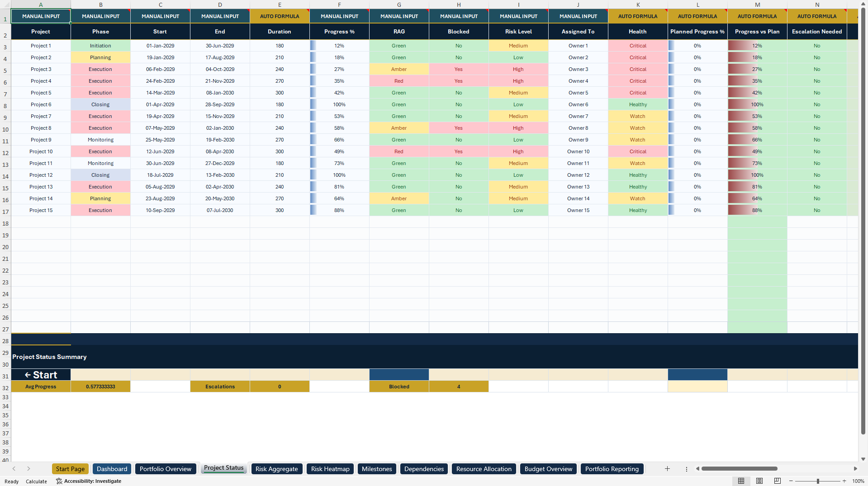
Task: Switch to Risk Heatmap sheet tab
Action: [330, 469]
